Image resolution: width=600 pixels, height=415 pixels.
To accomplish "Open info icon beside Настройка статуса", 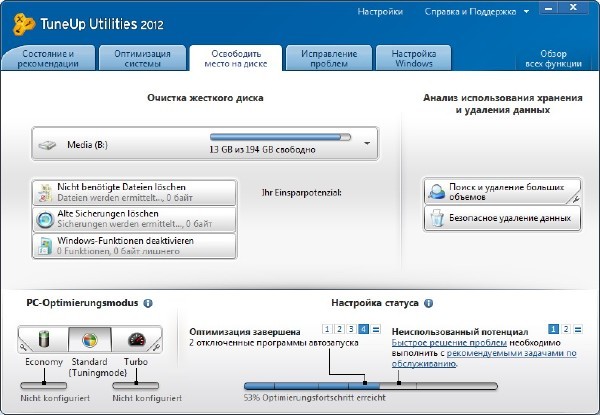I will [x=429, y=303].
